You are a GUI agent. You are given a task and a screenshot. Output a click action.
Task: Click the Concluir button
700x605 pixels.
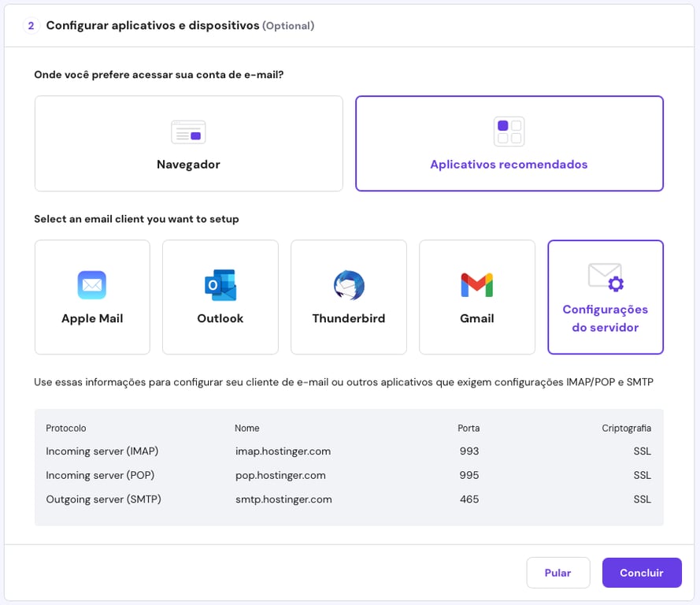(x=642, y=573)
